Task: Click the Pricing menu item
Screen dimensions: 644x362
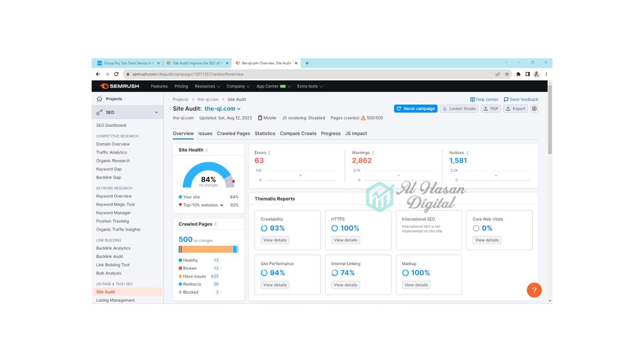Action: [x=181, y=86]
